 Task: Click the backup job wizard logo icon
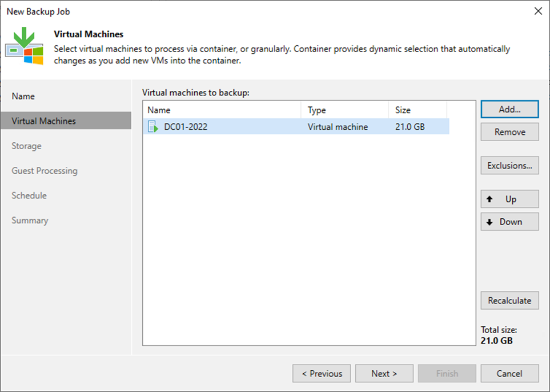(x=24, y=46)
